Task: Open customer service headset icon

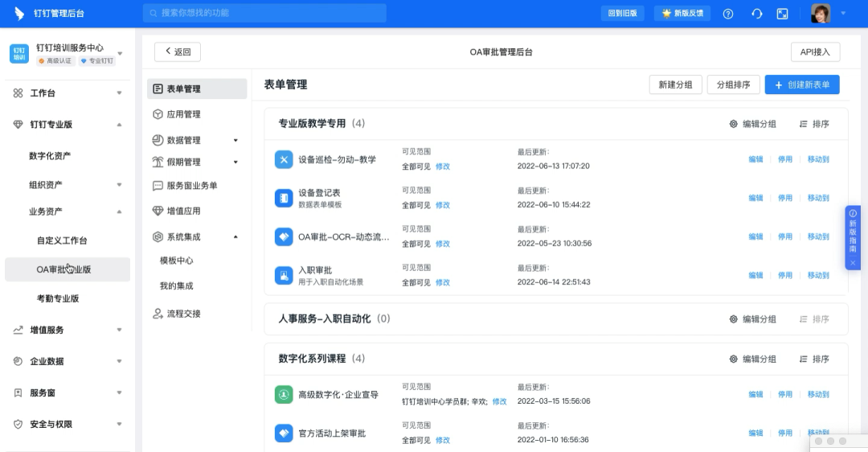Action: click(756, 14)
